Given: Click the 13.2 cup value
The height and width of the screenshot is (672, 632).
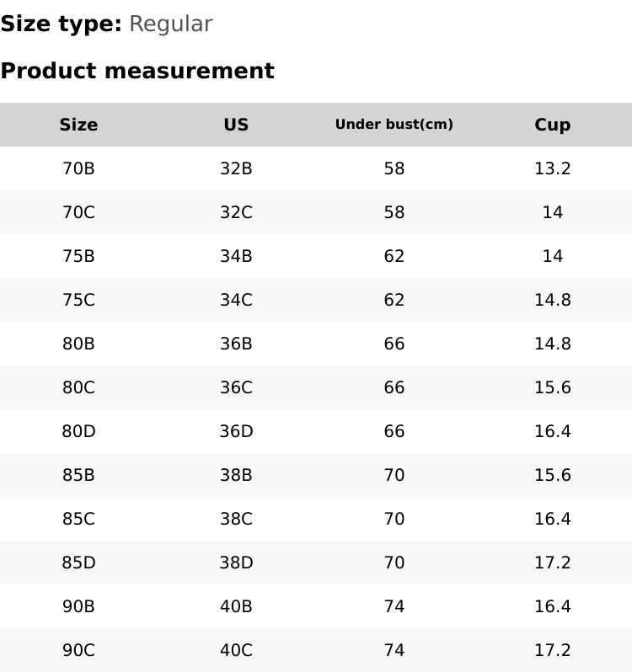Looking at the screenshot, I should pyautogui.click(x=552, y=168).
